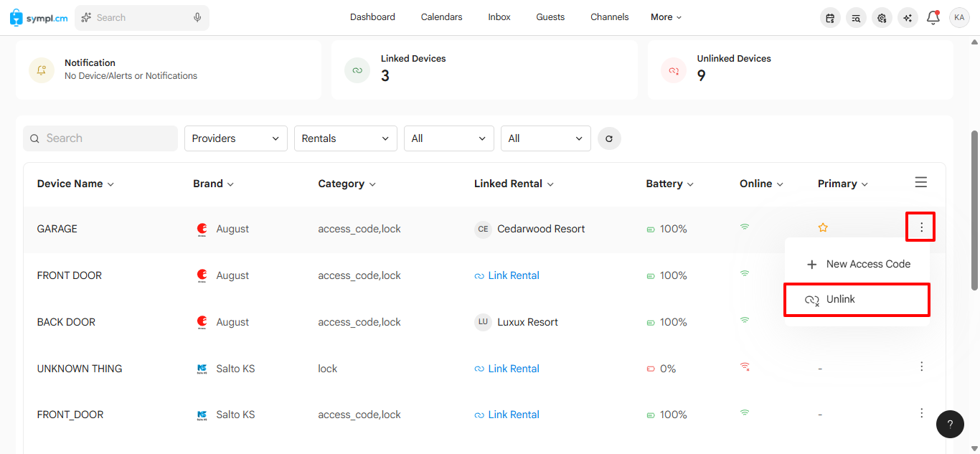Click the Linked Devices count card
Screen dimensions: 980x454
click(x=484, y=70)
